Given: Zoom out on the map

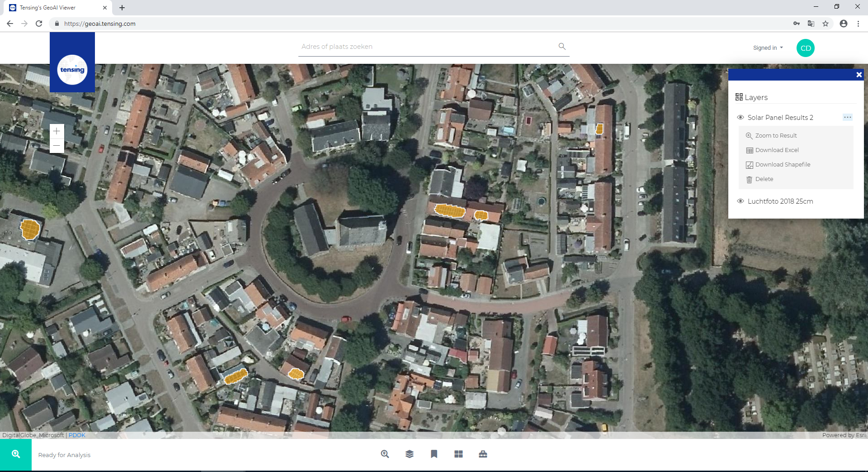Looking at the screenshot, I should coord(57,146).
